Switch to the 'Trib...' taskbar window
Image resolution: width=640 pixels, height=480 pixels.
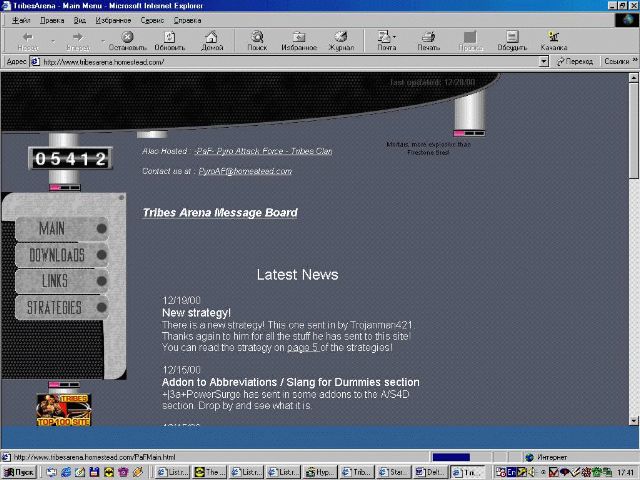click(x=357, y=472)
